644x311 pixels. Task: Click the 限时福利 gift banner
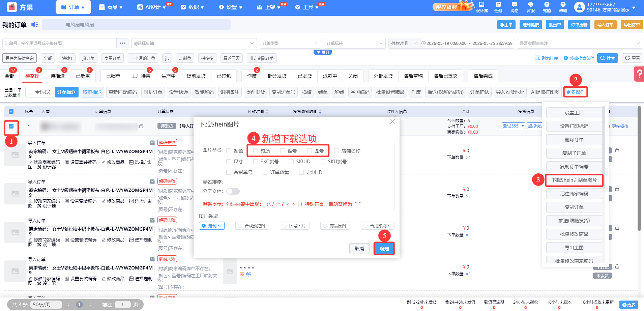(453, 6)
